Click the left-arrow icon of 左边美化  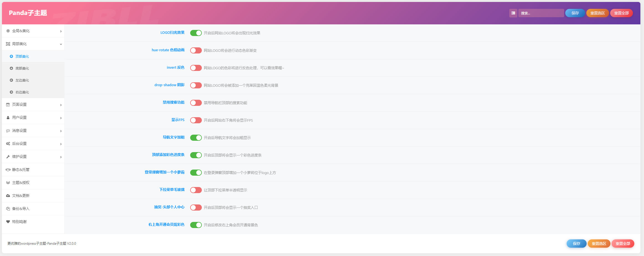11,80
